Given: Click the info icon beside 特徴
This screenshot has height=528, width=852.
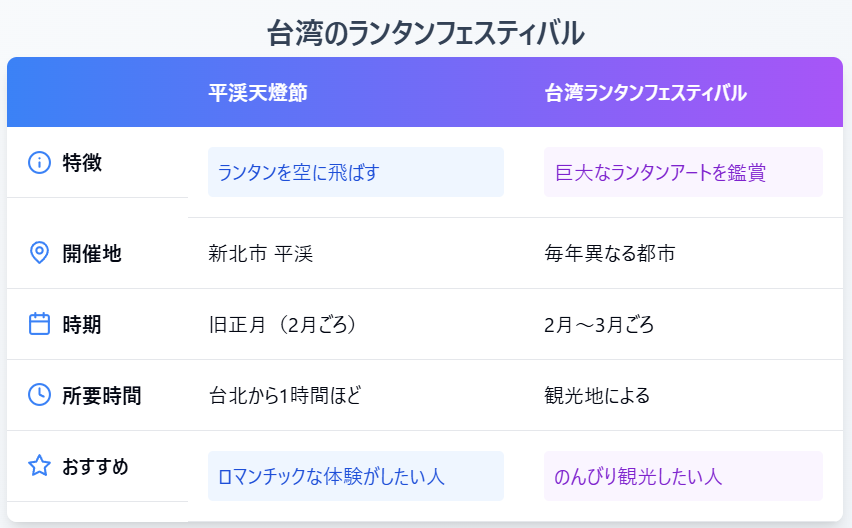Looking at the screenshot, I should click(39, 162).
